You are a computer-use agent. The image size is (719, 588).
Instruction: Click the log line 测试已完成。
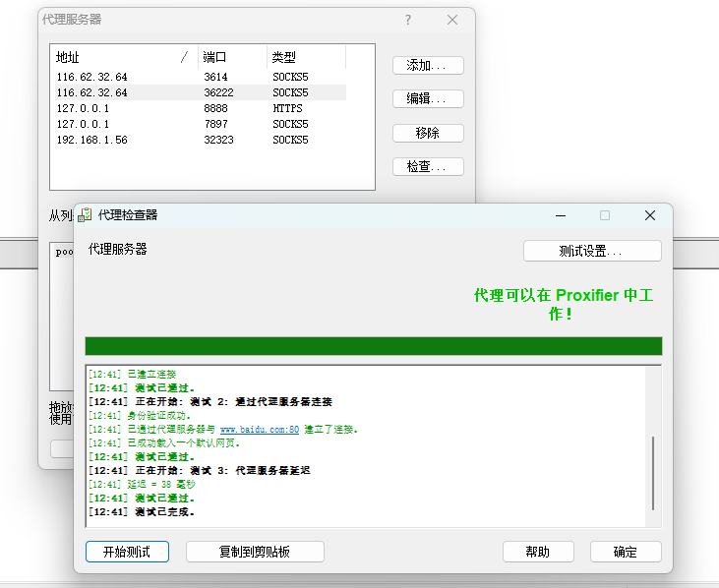[142, 512]
